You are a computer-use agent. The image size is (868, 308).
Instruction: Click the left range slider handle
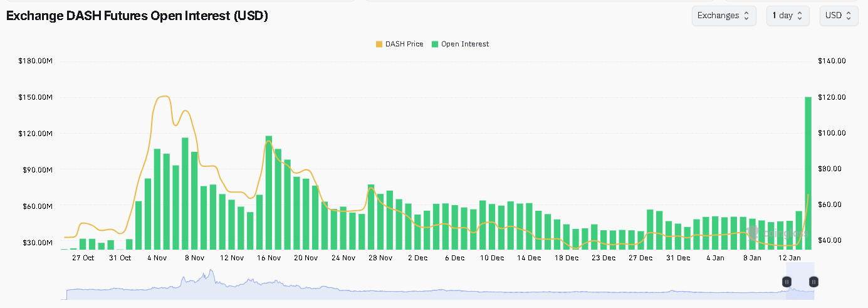pyautogui.click(x=787, y=282)
